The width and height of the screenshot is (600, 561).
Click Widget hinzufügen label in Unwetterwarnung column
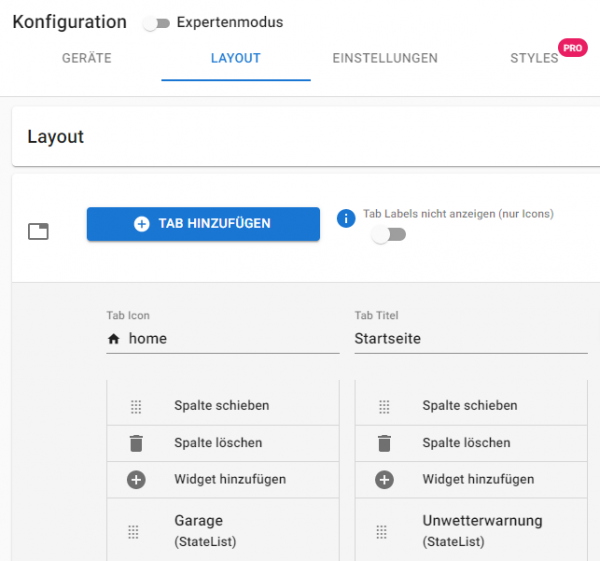[478, 479]
